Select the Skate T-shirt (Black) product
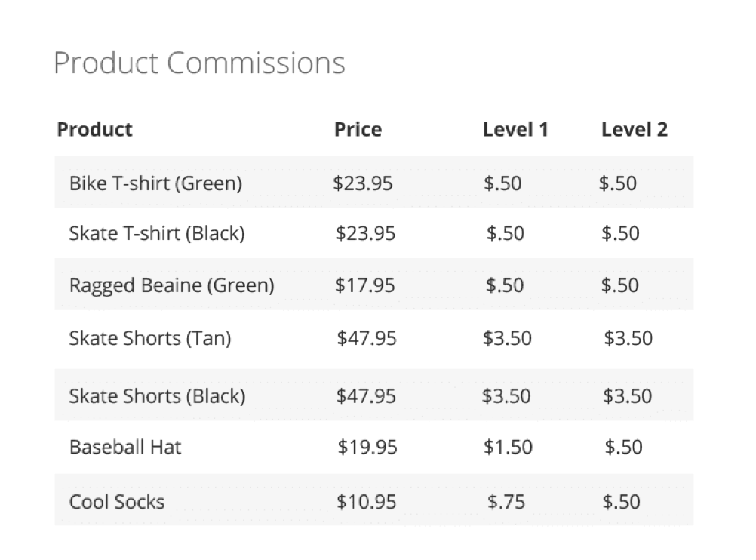756x560 pixels. coord(157,233)
